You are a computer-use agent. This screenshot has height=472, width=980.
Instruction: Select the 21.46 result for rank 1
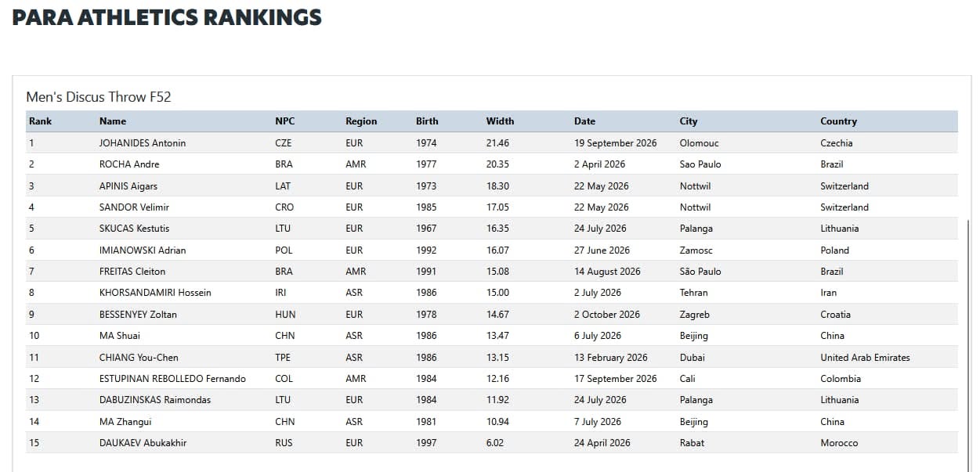tap(497, 143)
